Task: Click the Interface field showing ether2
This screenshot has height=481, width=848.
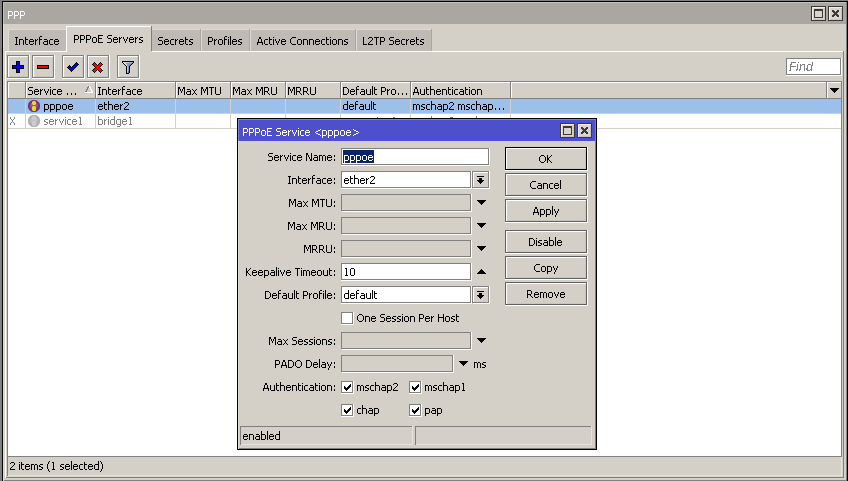Action: (x=406, y=180)
